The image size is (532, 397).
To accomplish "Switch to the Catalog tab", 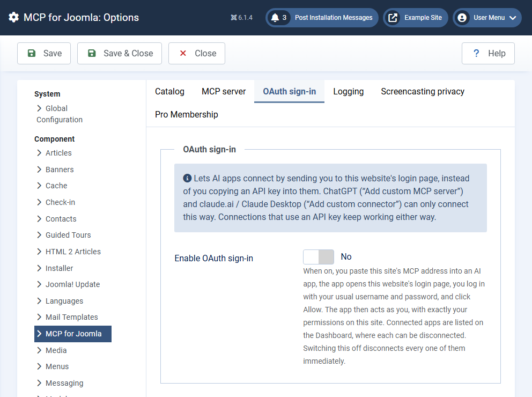I will tap(169, 91).
